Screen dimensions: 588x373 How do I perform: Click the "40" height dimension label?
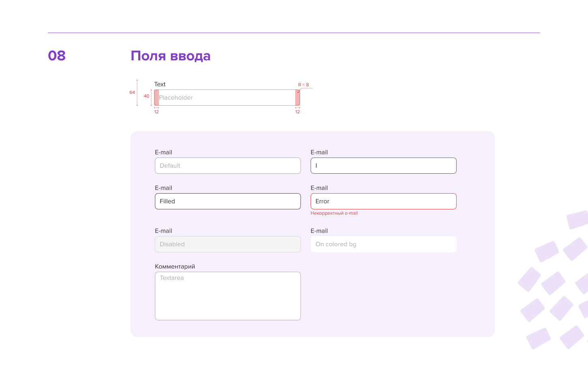click(x=146, y=96)
